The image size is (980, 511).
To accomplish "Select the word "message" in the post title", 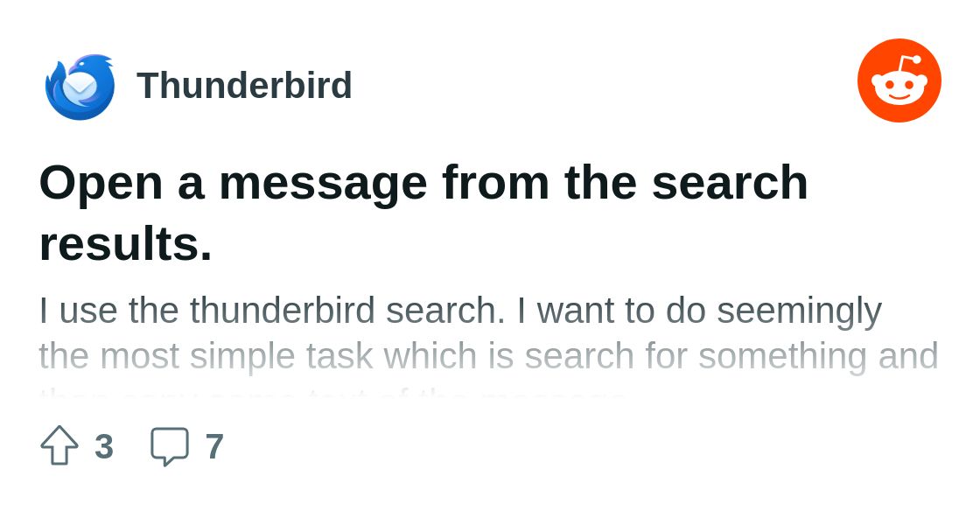I will (x=323, y=185).
